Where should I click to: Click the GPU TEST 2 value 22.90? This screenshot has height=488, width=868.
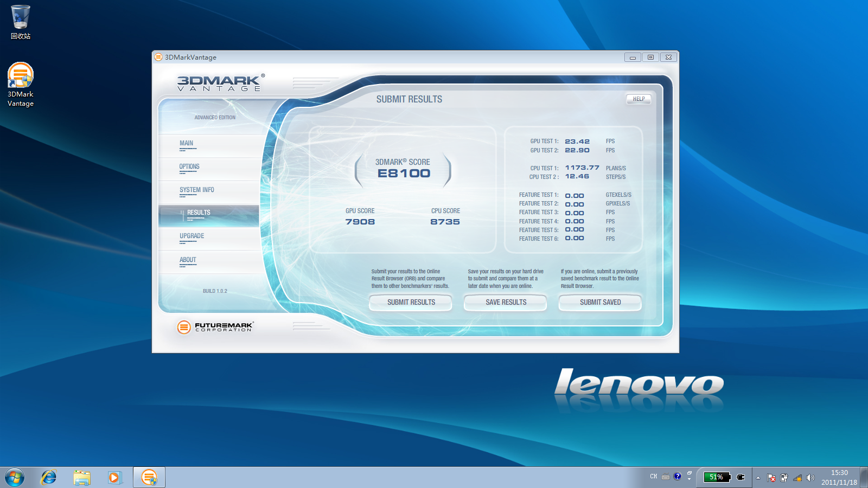click(577, 150)
